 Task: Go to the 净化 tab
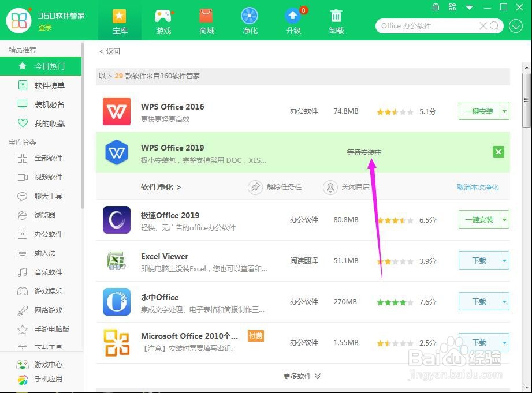(250, 21)
